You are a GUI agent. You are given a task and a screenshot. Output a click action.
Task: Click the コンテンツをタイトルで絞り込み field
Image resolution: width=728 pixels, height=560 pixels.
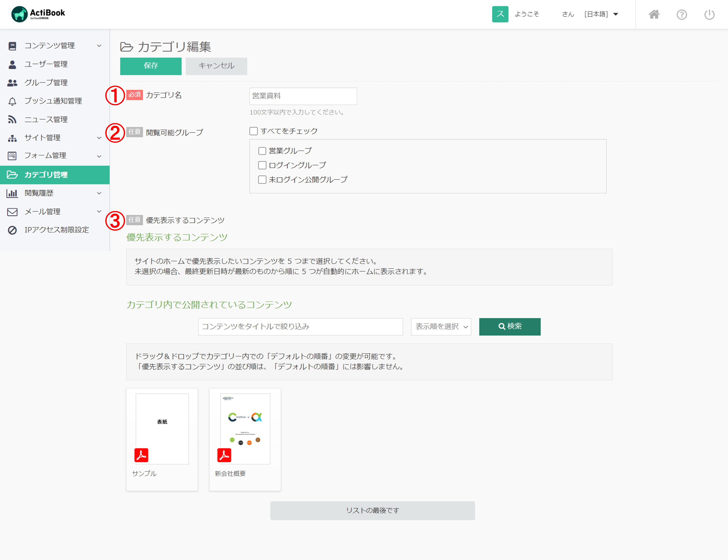[x=300, y=327]
